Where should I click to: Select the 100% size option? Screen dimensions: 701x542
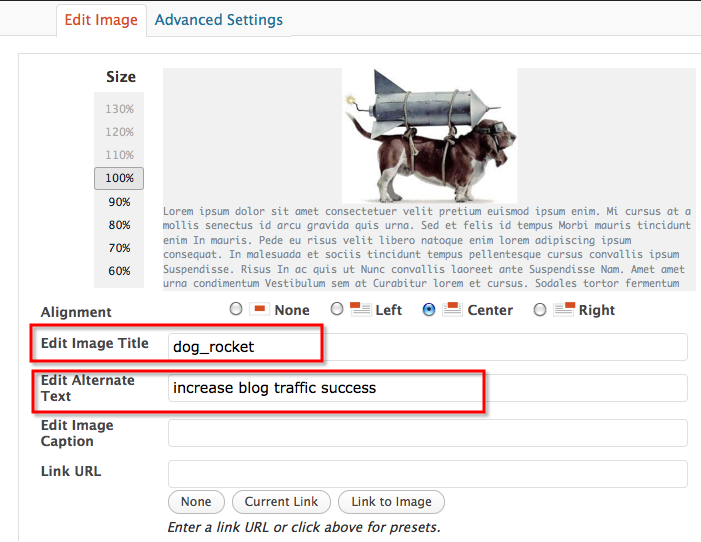pos(119,178)
